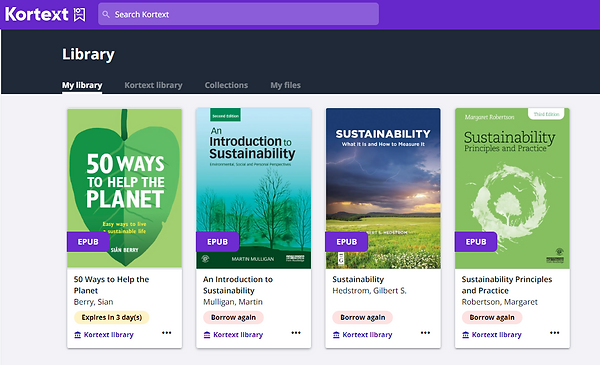The image size is (600, 365).
Task: Click the Library page heading
Action: (x=88, y=54)
